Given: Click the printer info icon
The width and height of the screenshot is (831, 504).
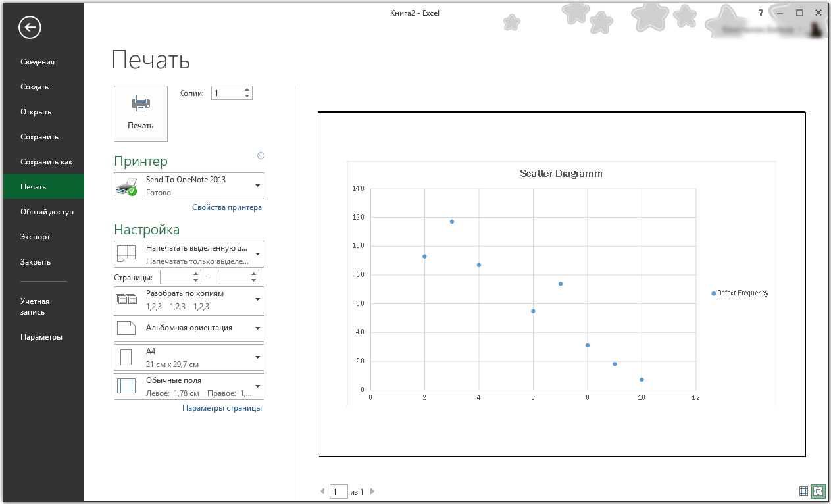Looking at the screenshot, I should click(261, 156).
